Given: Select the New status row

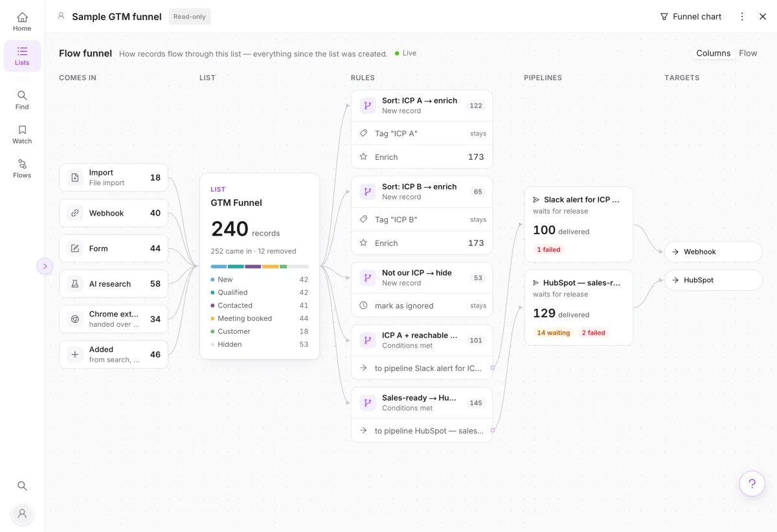Looking at the screenshot, I should (x=260, y=280).
